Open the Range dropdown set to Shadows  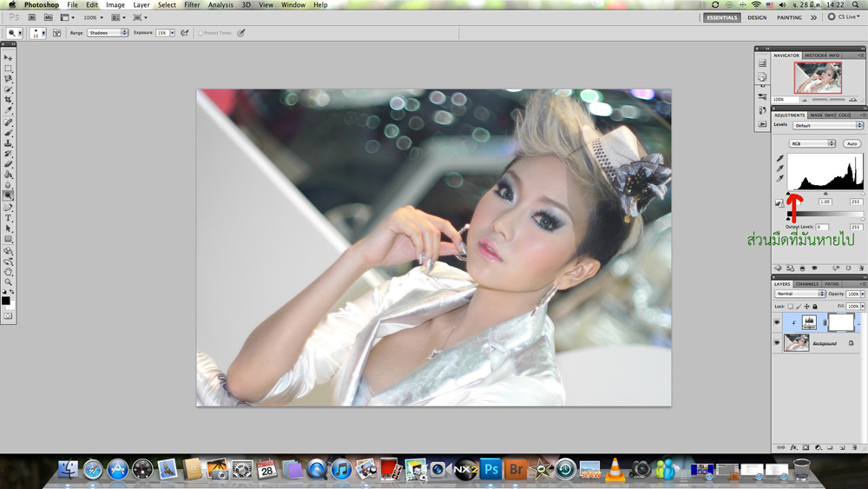(x=108, y=33)
